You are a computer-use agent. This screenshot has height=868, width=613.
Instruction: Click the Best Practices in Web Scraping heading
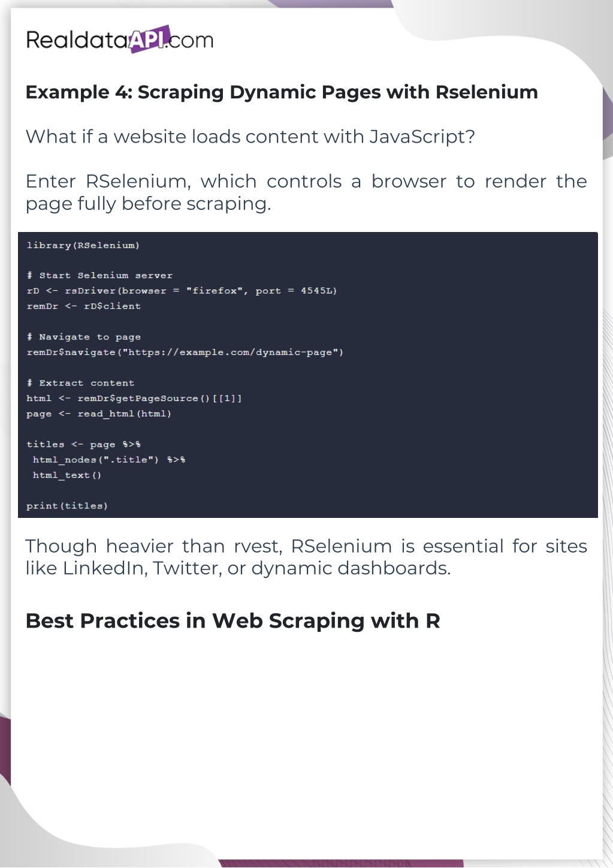232,621
